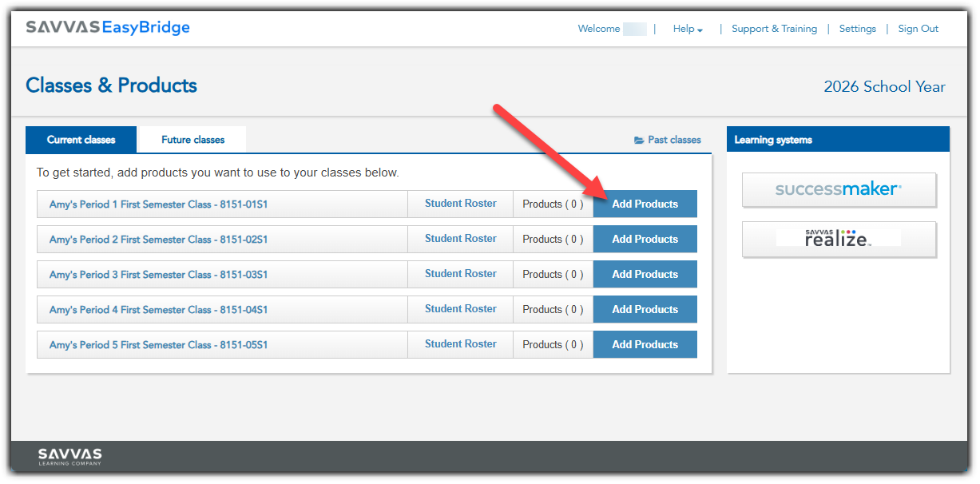This screenshot has width=980, height=484.
Task: Add Products to Amy's Period 5 class
Action: pyautogui.click(x=645, y=343)
